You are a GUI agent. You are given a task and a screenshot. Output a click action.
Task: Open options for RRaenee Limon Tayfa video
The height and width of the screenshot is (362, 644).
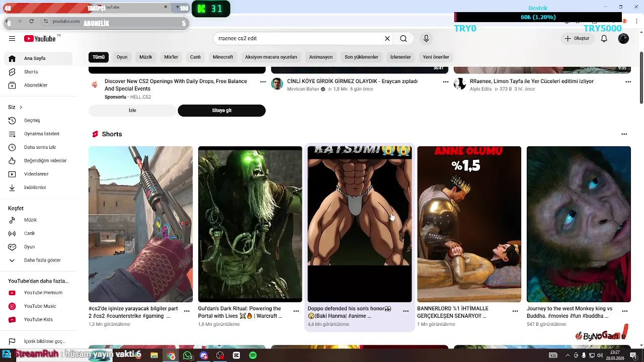point(628,81)
